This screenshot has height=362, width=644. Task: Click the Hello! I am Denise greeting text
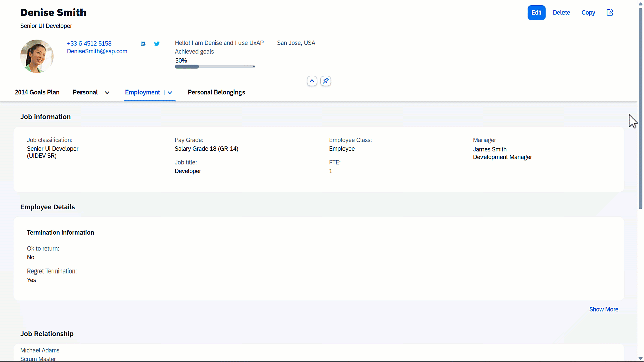pos(219,43)
